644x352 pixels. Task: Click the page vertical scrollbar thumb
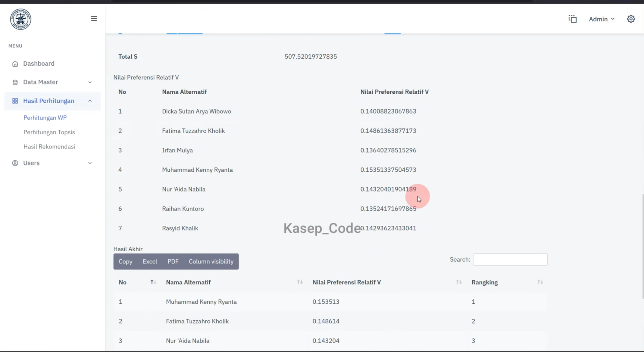(x=643, y=247)
